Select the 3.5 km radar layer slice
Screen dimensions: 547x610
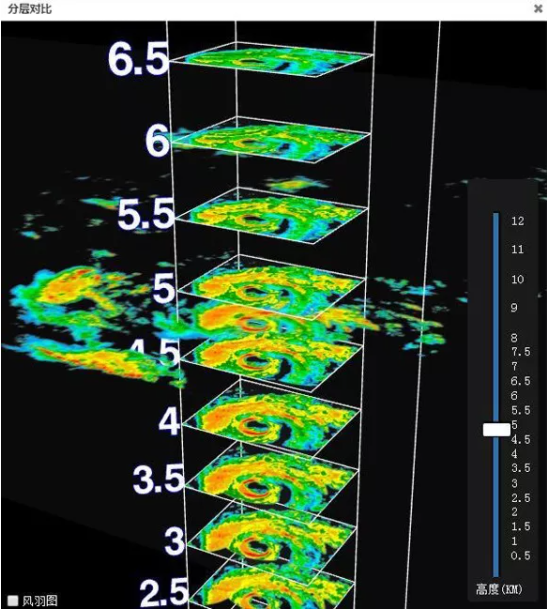click(x=272, y=482)
